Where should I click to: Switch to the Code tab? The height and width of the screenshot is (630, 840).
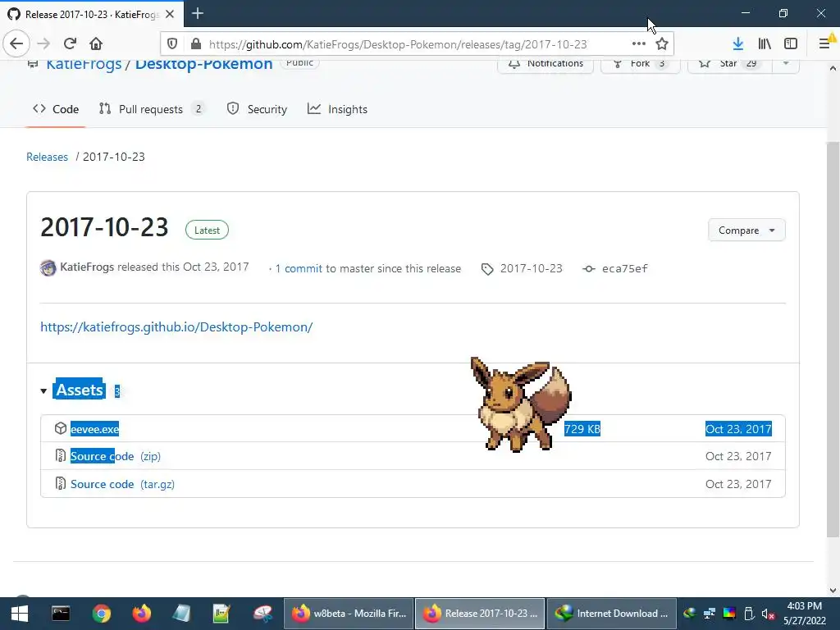pyautogui.click(x=56, y=109)
